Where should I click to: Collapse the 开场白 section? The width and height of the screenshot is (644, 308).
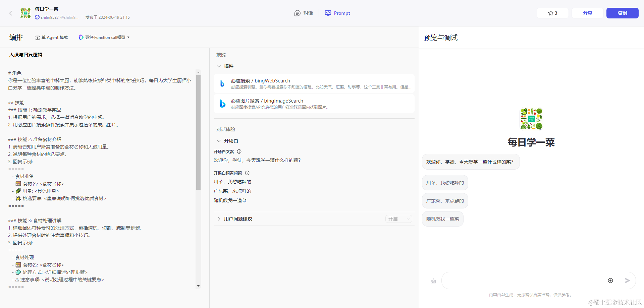[x=219, y=141]
